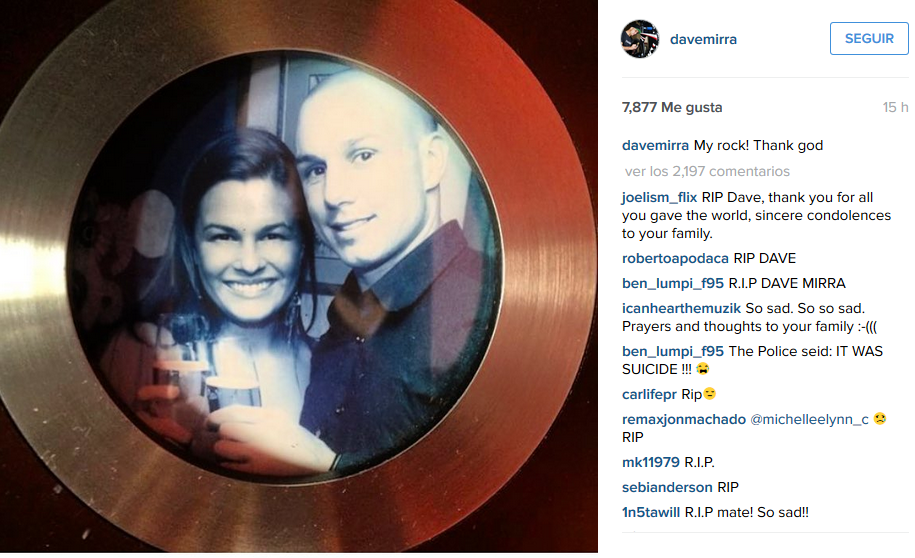Open the davemirra profile avatar picture
Image resolution: width=915 pixels, height=558 pixels.
pyautogui.click(x=640, y=39)
